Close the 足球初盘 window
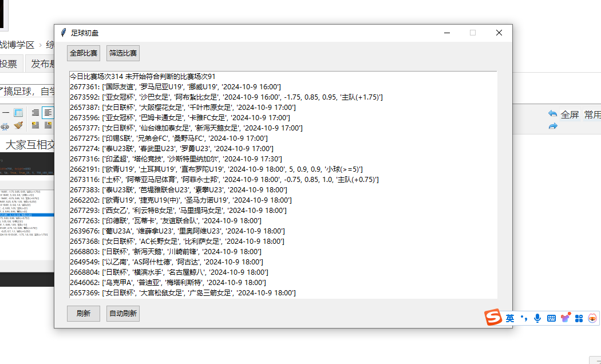Viewport: 601px width, 364px height. (x=499, y=33)
